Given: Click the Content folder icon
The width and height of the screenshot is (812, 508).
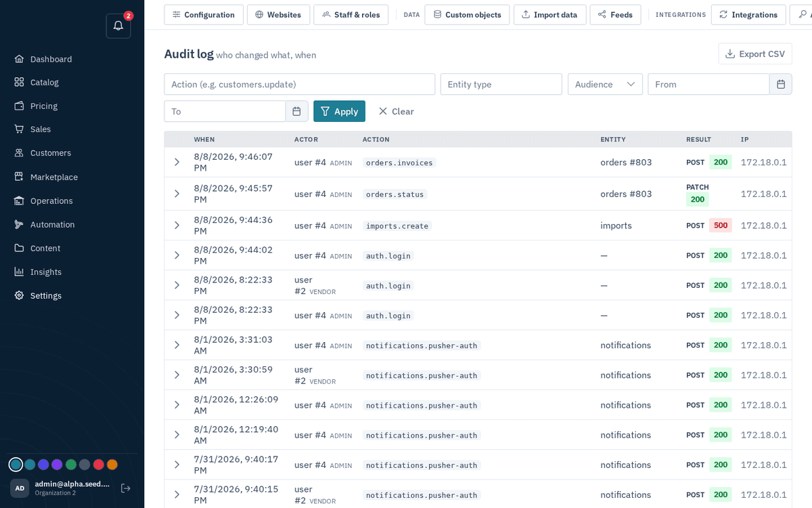Looking at the screenshot, I should pos(19,248).
